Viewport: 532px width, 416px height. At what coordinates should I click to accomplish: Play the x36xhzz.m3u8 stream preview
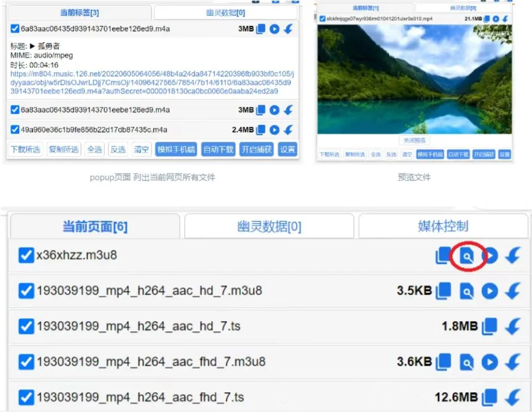pos(490,256)
